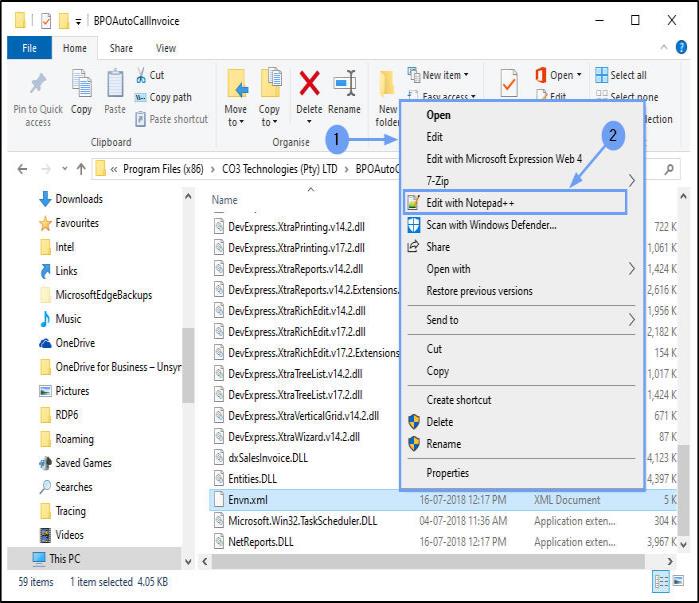Expand the Open with submenu
Image resolution: width=699 pixels, height=603 pixels.
(631, 269)
